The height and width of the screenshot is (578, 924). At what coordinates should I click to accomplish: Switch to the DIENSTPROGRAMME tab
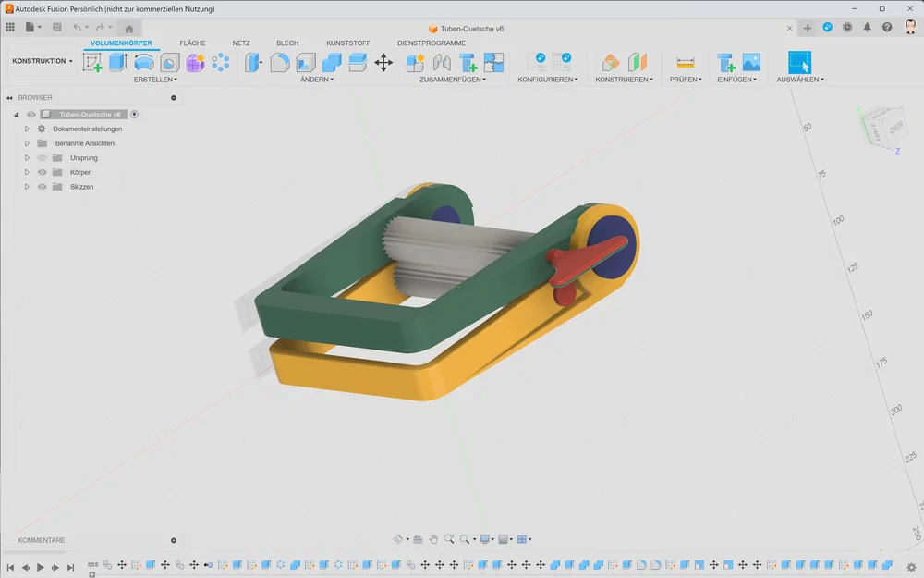(432, 43)
